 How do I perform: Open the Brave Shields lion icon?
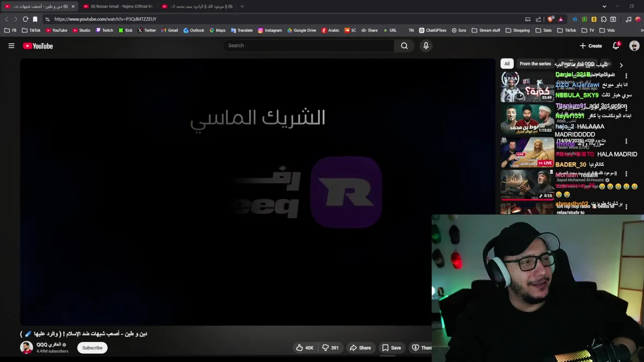click(x=551, y=19)
